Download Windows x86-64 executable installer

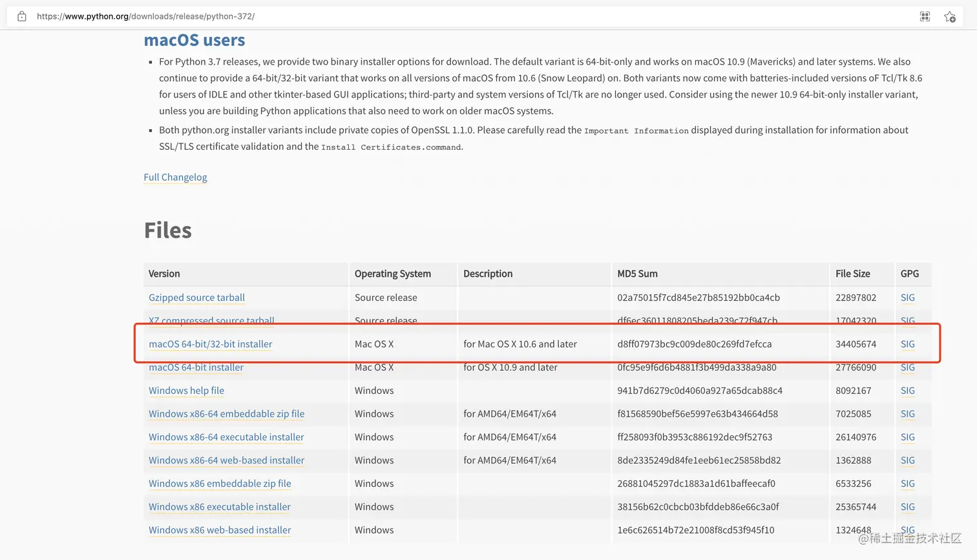click(x=226, y=437)
